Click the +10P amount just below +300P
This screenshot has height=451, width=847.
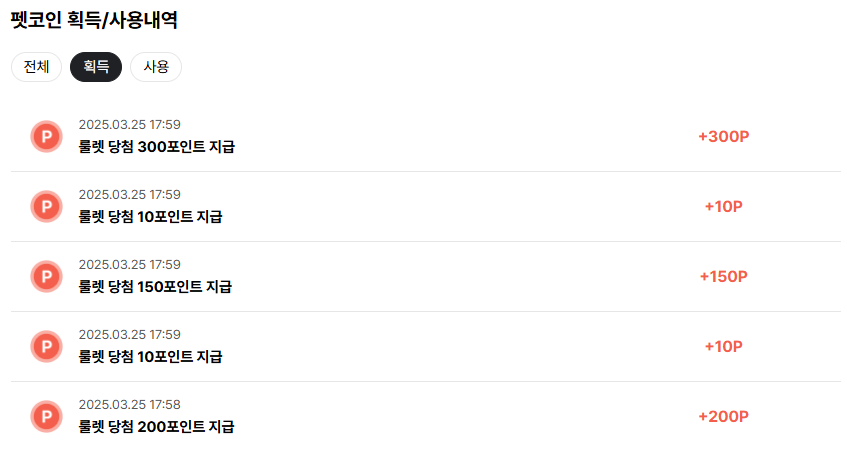723,206
